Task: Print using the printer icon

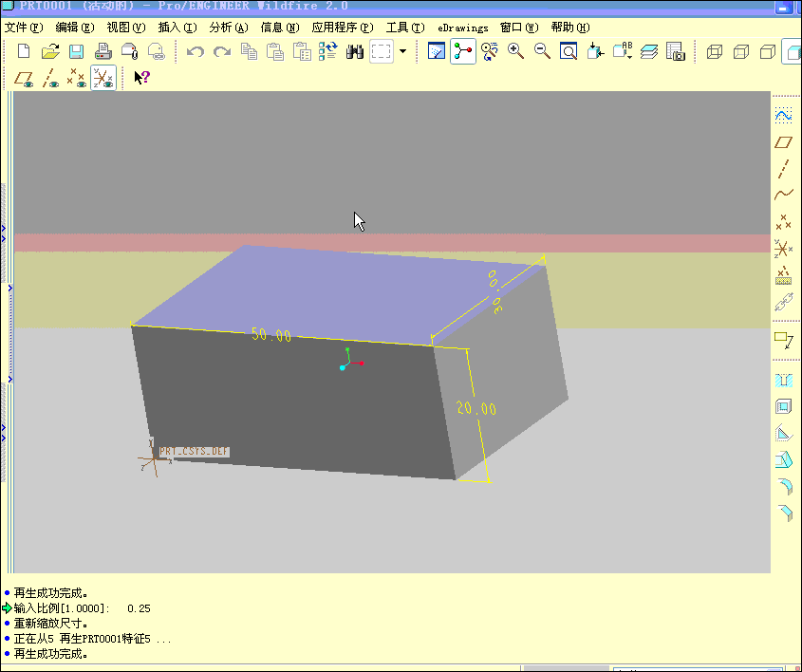Action: point(103,51)
